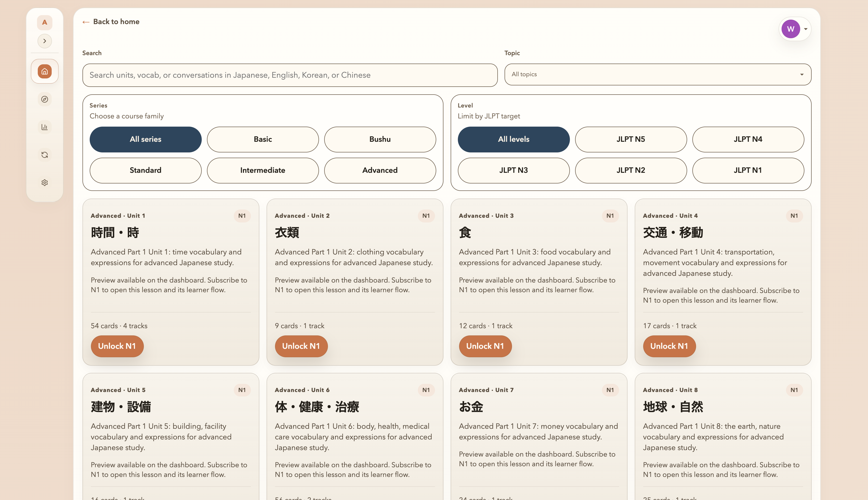Open the 地球・自然 unit title
Viewport: 868px width, 500px height.
point(673,407)
